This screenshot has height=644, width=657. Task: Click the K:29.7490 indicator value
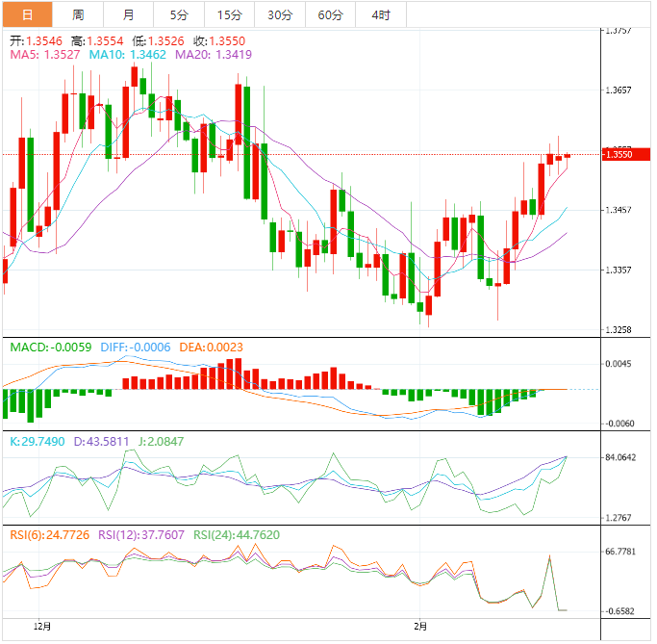coord(38,442)
